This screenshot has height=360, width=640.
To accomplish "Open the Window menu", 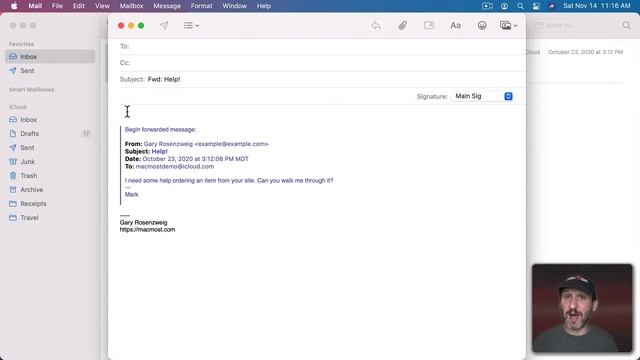I will pos(235,6).
